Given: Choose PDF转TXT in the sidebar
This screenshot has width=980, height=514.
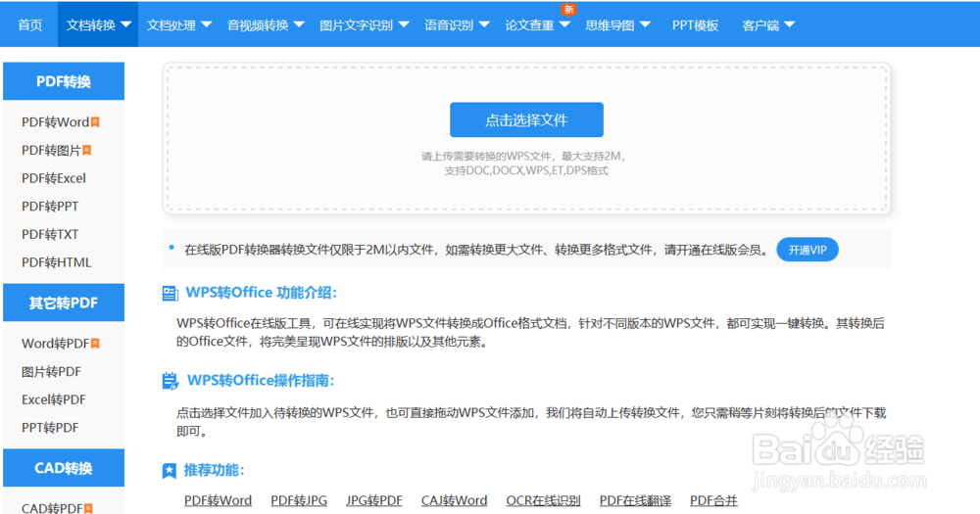Looking at the screenshot, I should [50, 234].
